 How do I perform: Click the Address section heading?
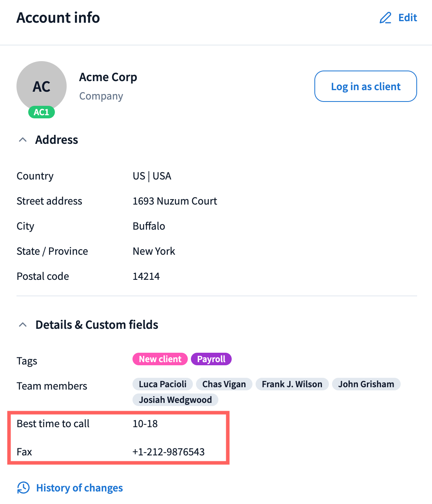56,140
